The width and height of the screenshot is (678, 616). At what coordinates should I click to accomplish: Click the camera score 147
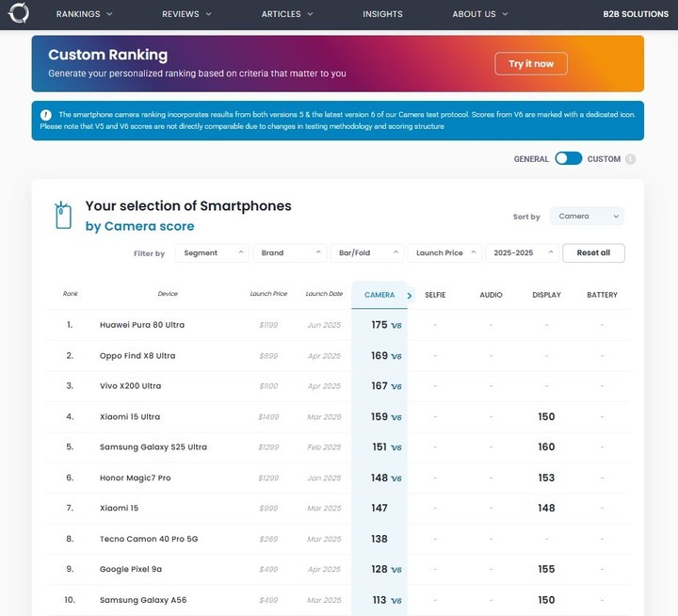click(x=379, y=509)
